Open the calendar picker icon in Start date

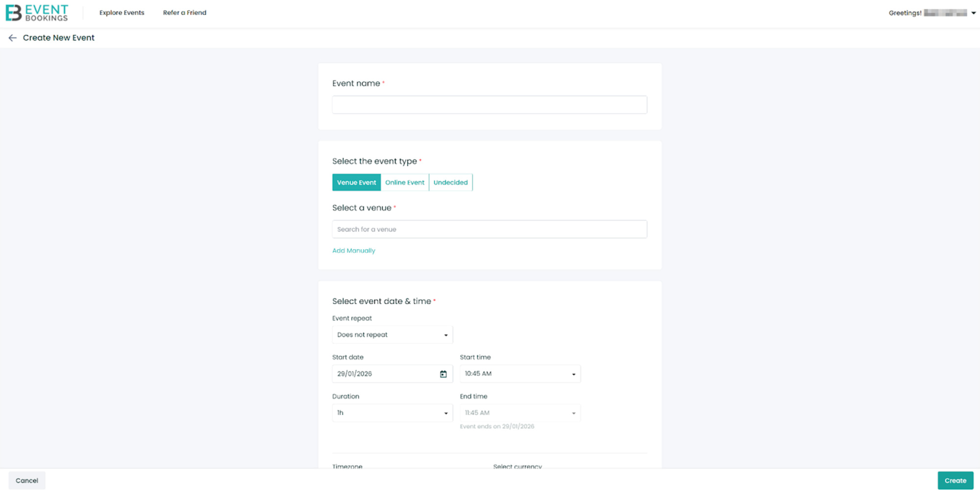tap(443, 374)
